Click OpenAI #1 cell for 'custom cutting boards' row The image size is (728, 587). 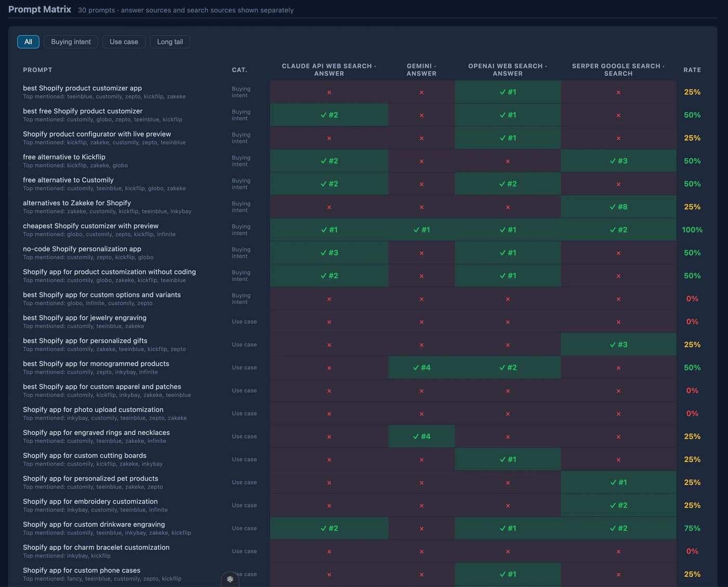click(508, 459)
